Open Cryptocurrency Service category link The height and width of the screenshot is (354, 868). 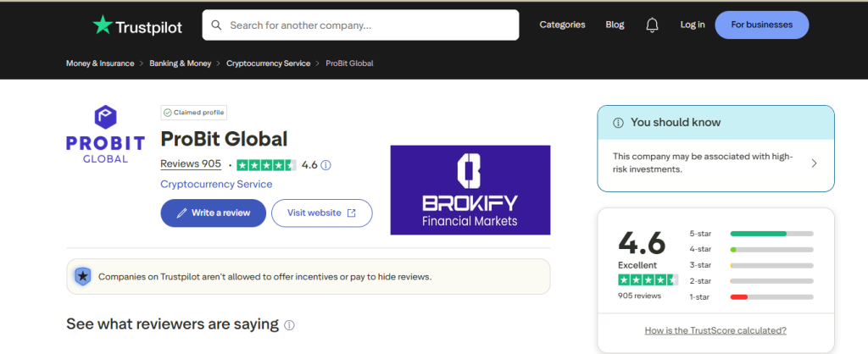[x=216, y=184]
